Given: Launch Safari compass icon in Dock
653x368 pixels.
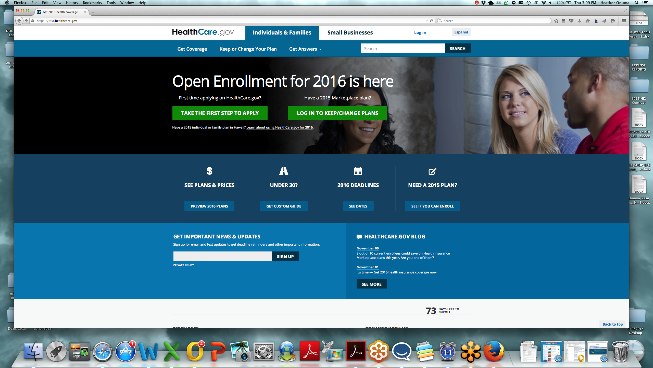Looking at the screenshot, I should click(x=102, y=351).
